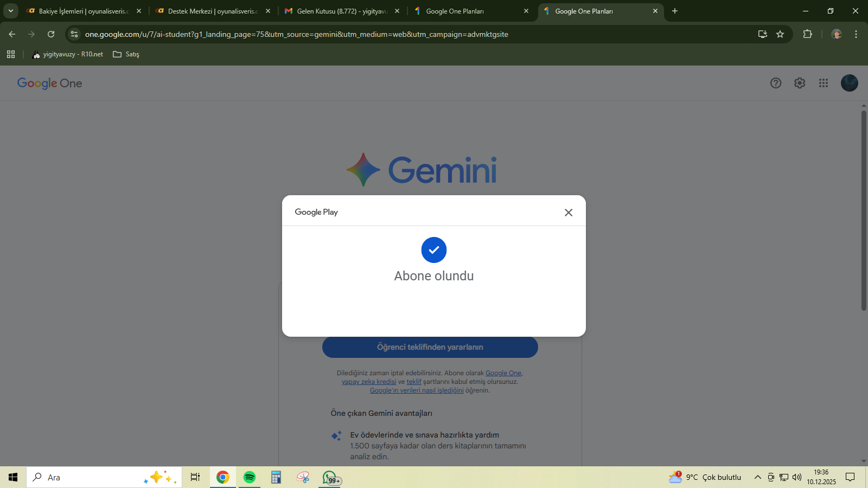Install app icon in address bar

pyautogui.click(x=763, y=34)
